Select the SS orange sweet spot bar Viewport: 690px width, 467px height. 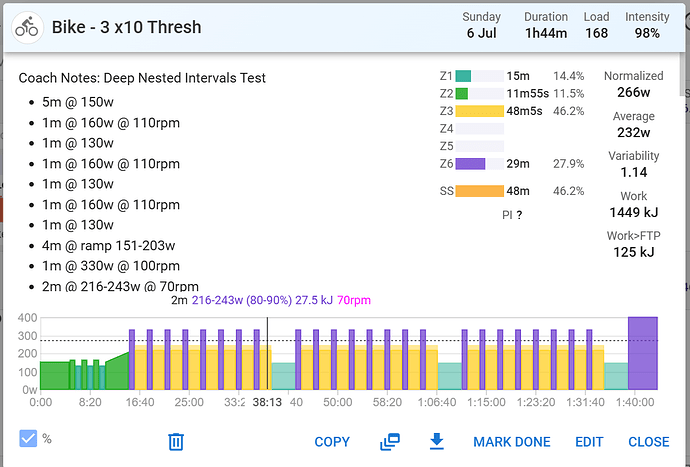click(x=479, y=191)
